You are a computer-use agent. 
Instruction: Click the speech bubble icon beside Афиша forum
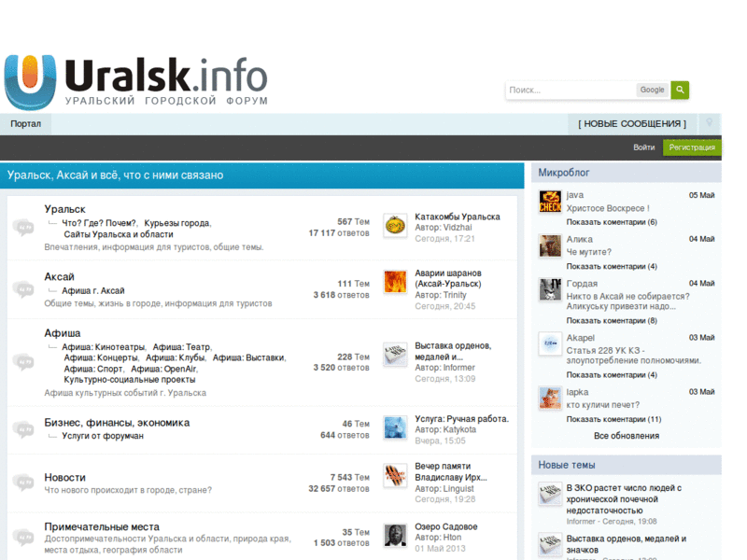pyautogui.click(x=24, y=361)
